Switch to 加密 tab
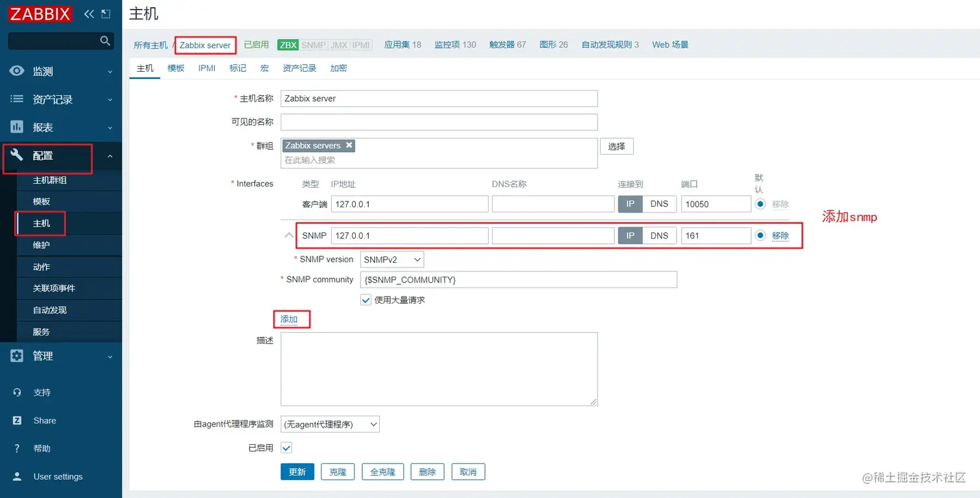 [x=338, y=68]
